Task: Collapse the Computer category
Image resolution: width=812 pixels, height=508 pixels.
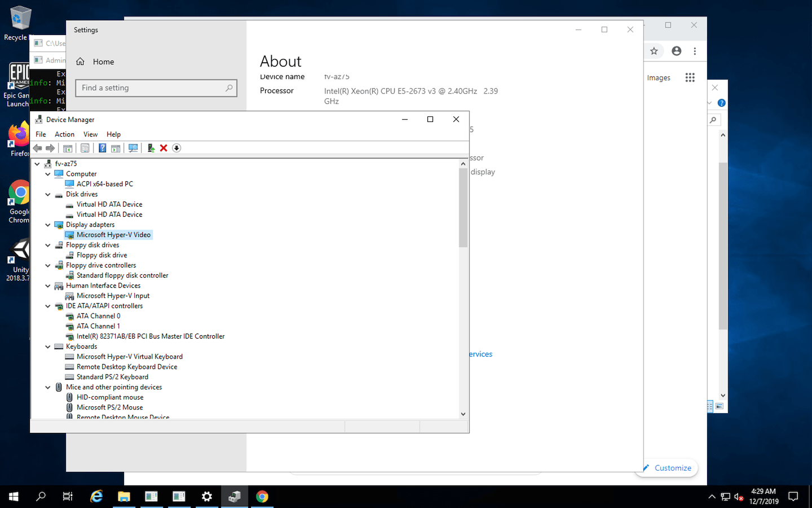Action: [48, 174]
